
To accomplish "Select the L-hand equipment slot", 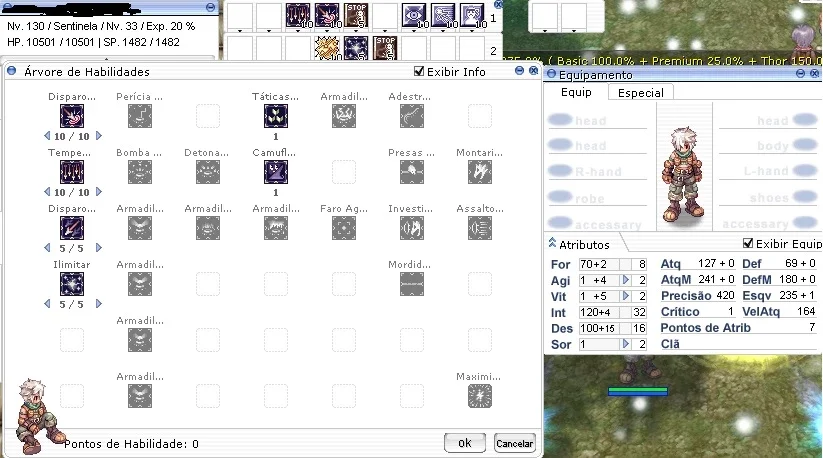I will 767,172.
